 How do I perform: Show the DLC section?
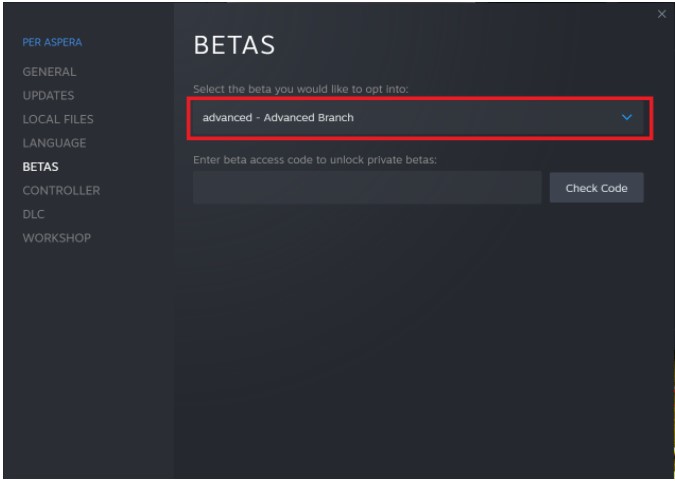pyautogui.click(x=33, y=214)
